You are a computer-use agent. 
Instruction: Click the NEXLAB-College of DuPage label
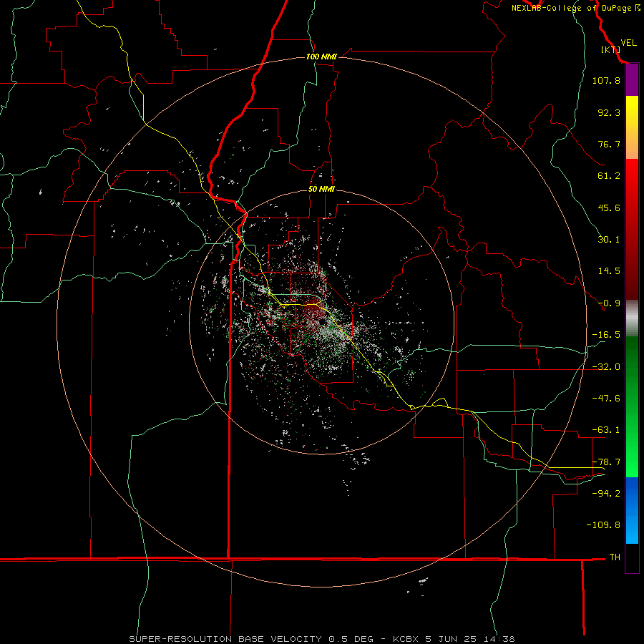coord(575,8)
